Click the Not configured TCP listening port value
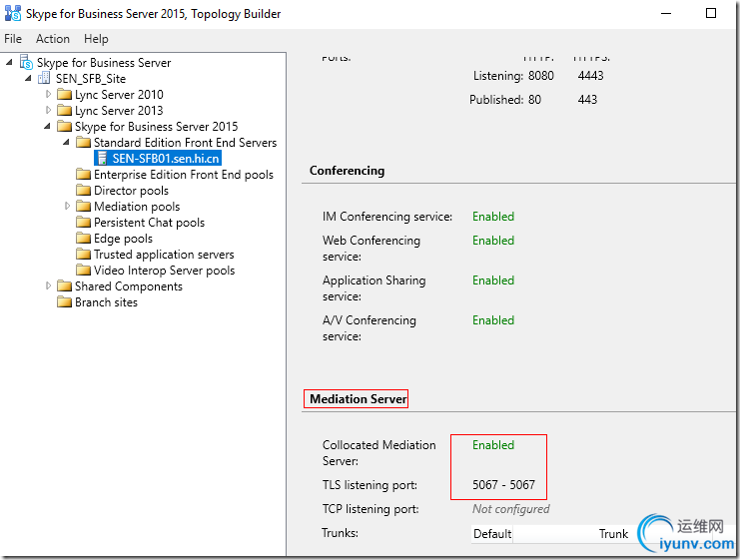Screen dimensions: 740x560 click(511, 508)
